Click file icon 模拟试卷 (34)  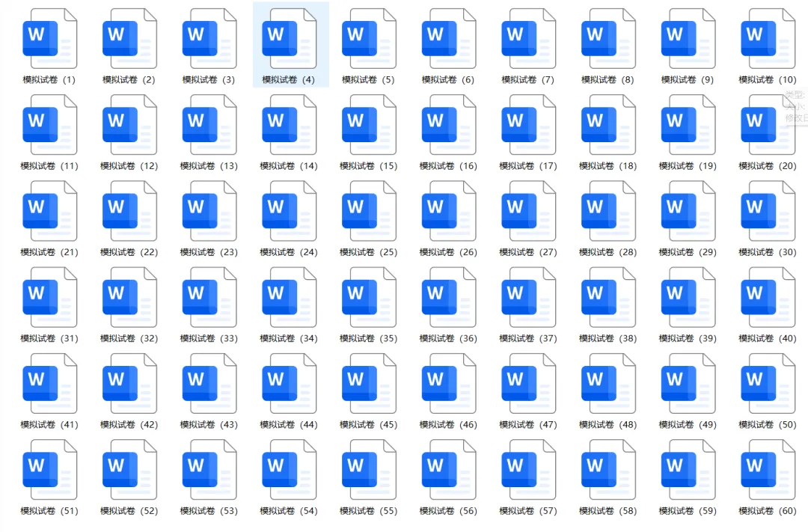click(x=290, y=298)
